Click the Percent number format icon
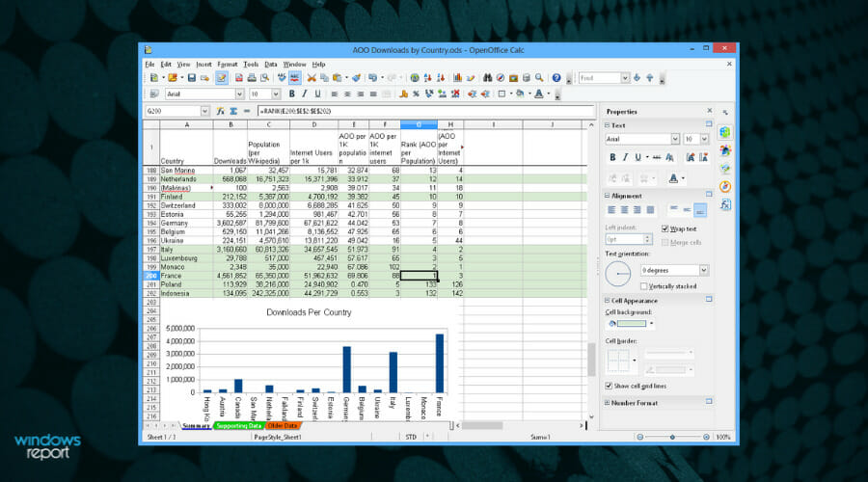Image resolution: width=868 pixels, height=482 pixels. [x=416, y=94]
